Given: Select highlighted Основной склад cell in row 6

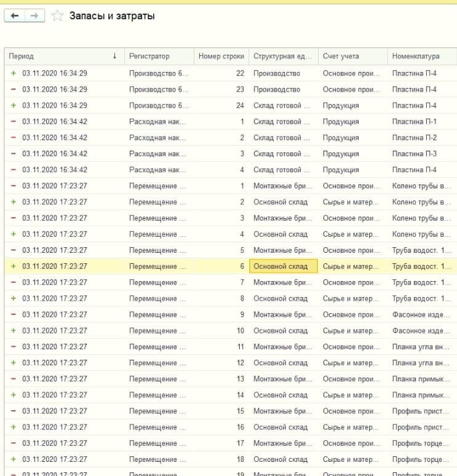Looking at the screenshot, I should tap(284, 266).
